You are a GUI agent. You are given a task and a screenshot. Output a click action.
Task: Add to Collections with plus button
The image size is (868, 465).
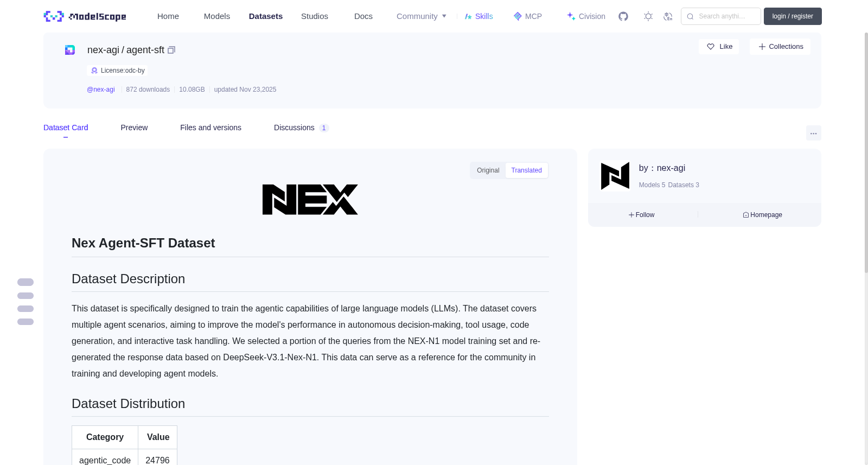tap(780, 47)
